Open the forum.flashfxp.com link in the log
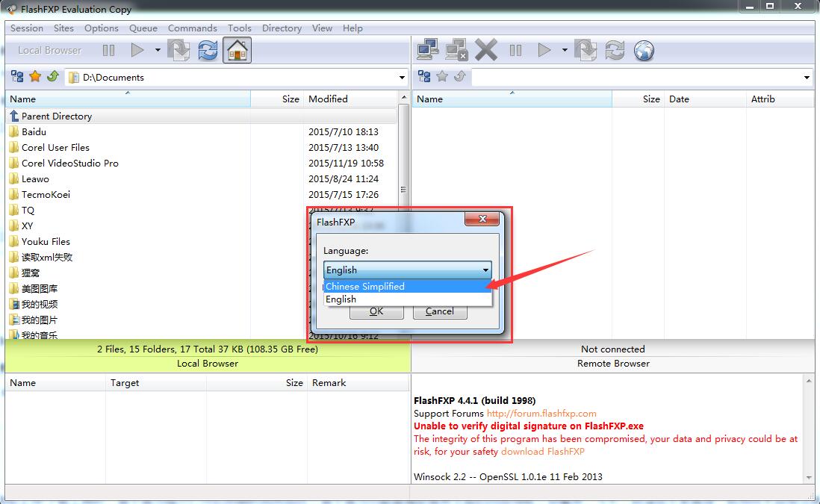This screenshot has height=504, width=820. (541, 413)
